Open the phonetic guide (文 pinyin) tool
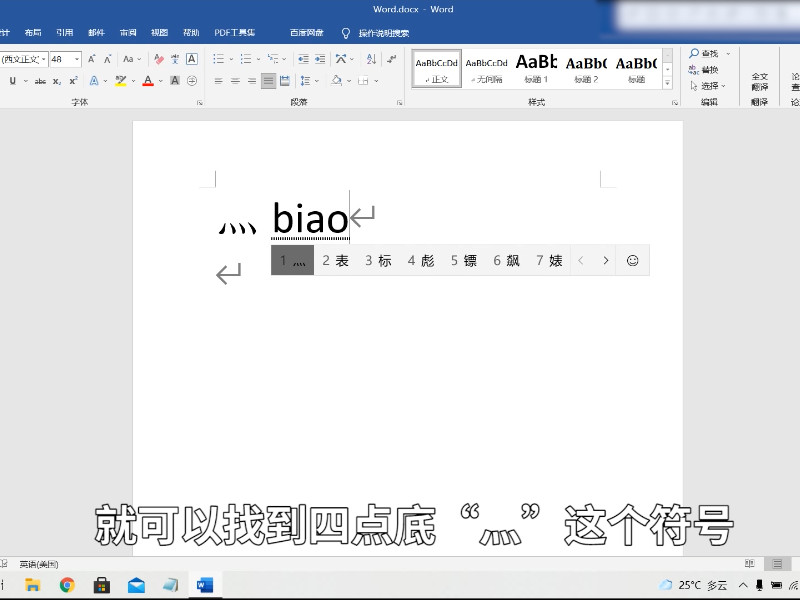The width and height of the screenshot is (800, 600). click(175, 59)
